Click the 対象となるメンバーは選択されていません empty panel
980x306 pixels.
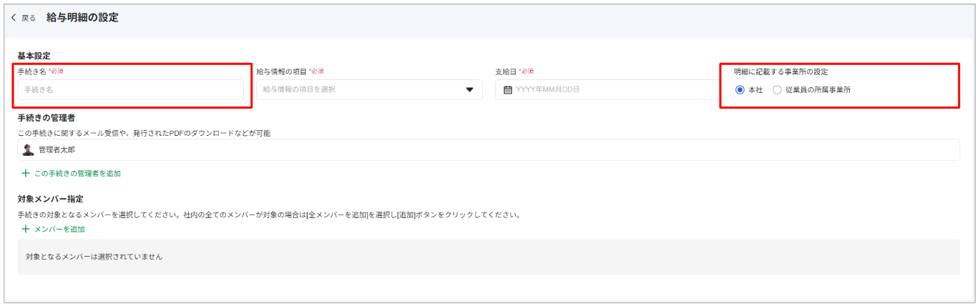(x=489, y=257)
